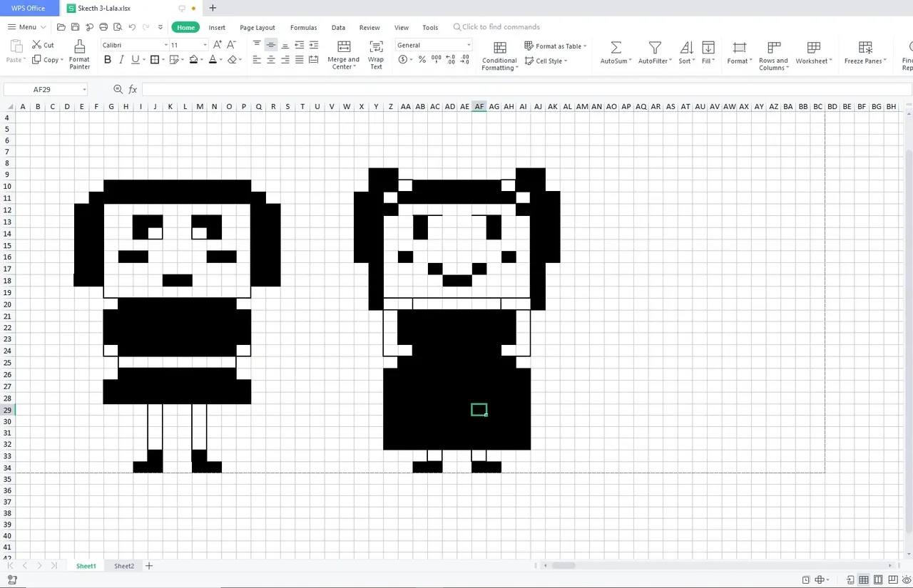The width and height of the screenshot is (913, 588).
Task: Click the formula bar input field
Action: [x=526, y=89]
